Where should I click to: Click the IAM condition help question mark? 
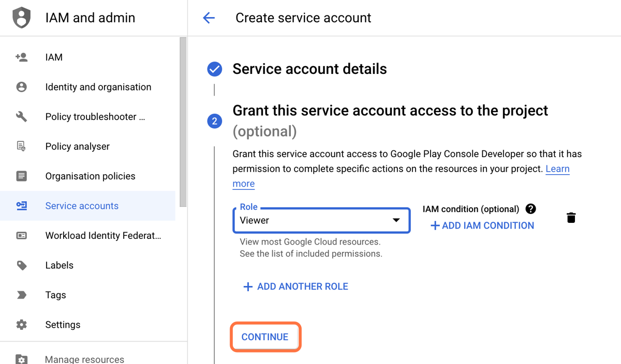coord(530,209)
